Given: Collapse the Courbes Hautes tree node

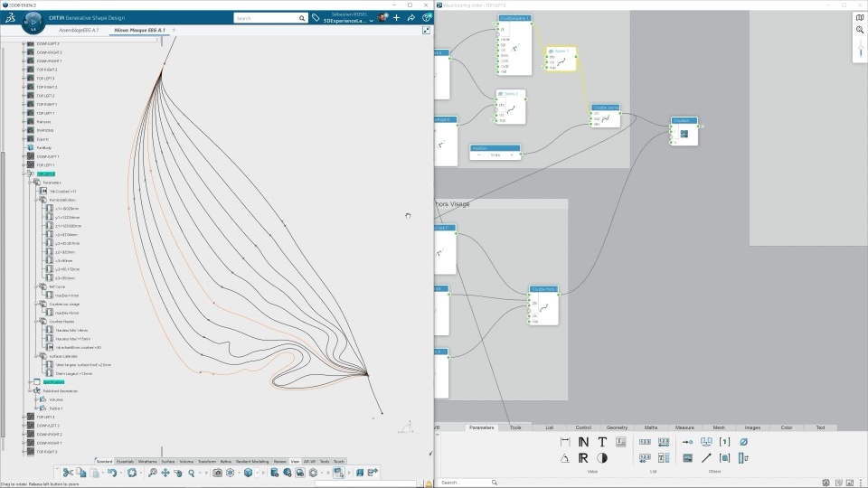Looking at the screenshot, I should [36, 322].
